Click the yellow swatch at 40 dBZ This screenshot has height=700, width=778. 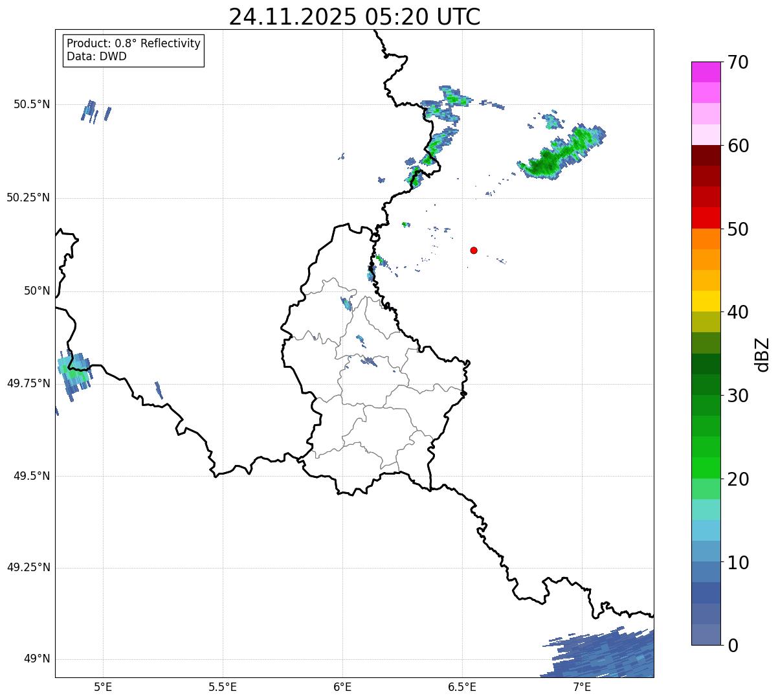pyautogui.click(x=706, y=301)
